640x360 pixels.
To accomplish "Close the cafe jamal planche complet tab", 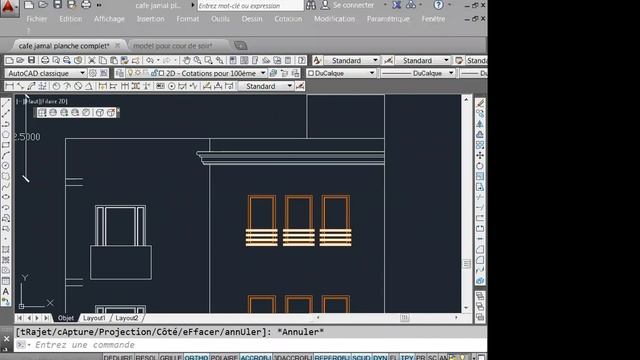I will [118, 45].
